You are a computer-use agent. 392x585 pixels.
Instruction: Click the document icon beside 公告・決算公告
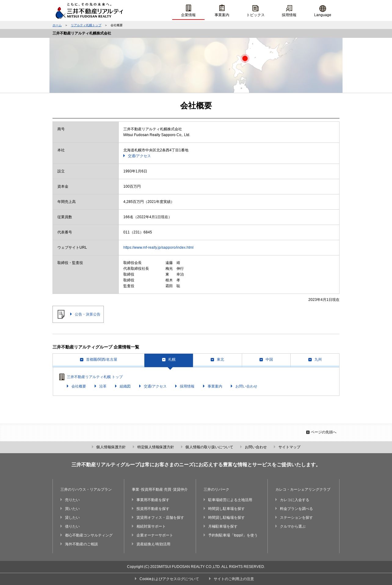tap(61, 314)
